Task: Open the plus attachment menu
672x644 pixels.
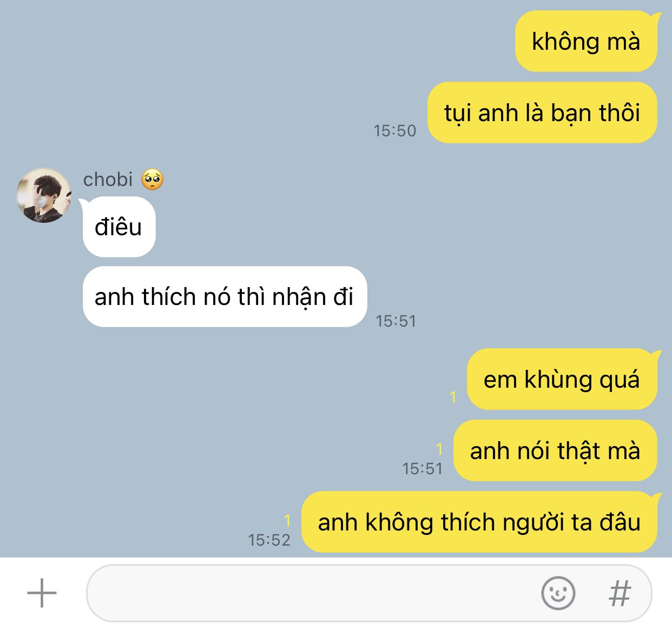Action: tap(42, 593)
